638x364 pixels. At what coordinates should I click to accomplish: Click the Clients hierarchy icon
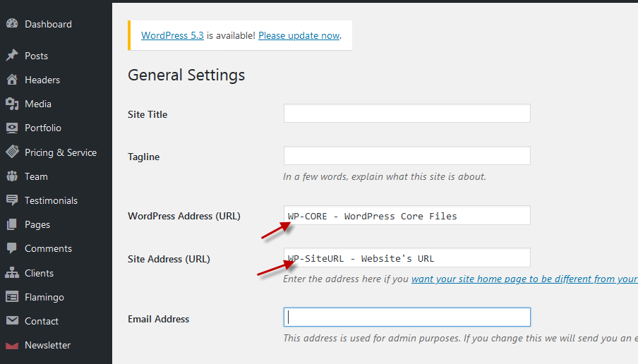pyautogui.click(x=12, y=272)
